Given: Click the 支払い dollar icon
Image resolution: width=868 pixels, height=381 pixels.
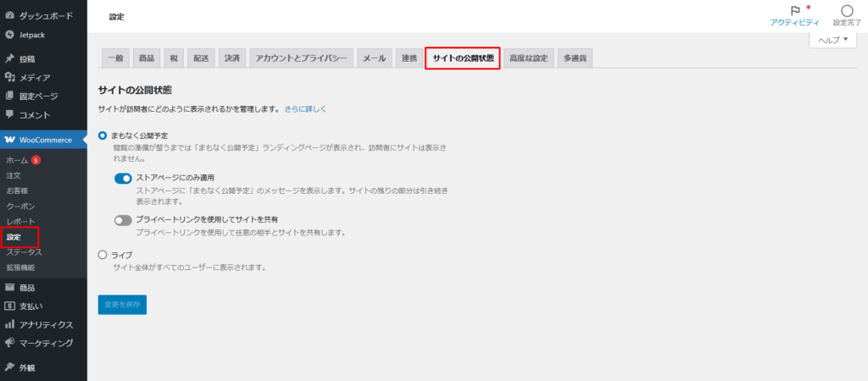Looking at the screenshot, I should (x=9, y=306).
